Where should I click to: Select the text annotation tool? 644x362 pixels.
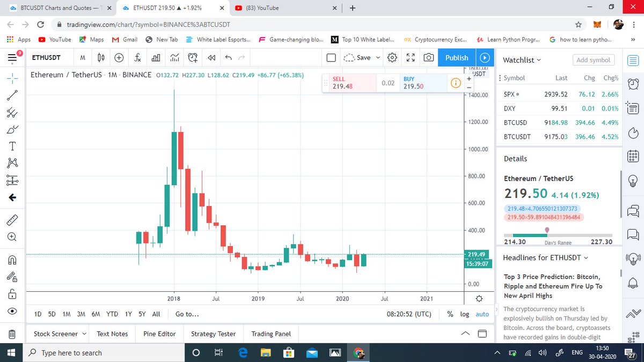point(12,146)
